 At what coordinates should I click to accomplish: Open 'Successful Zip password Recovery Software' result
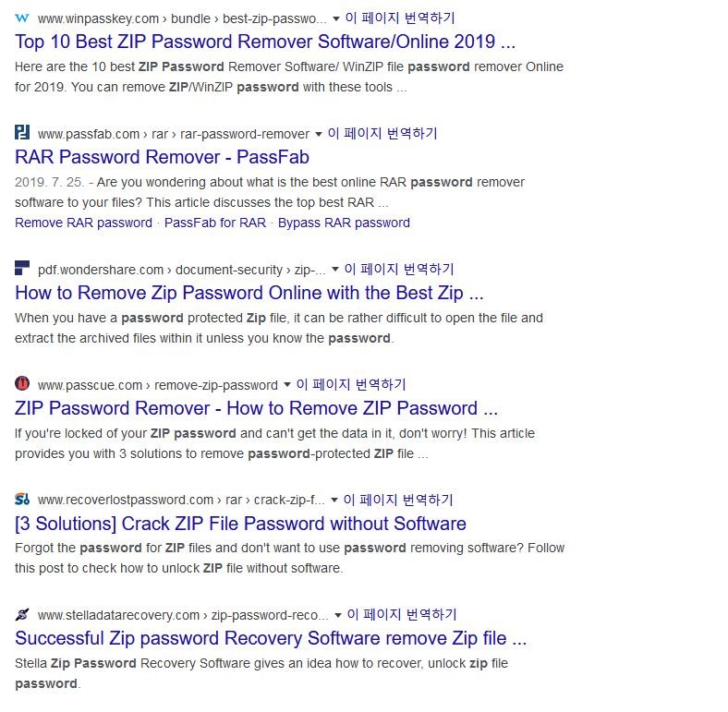[271, 638]
